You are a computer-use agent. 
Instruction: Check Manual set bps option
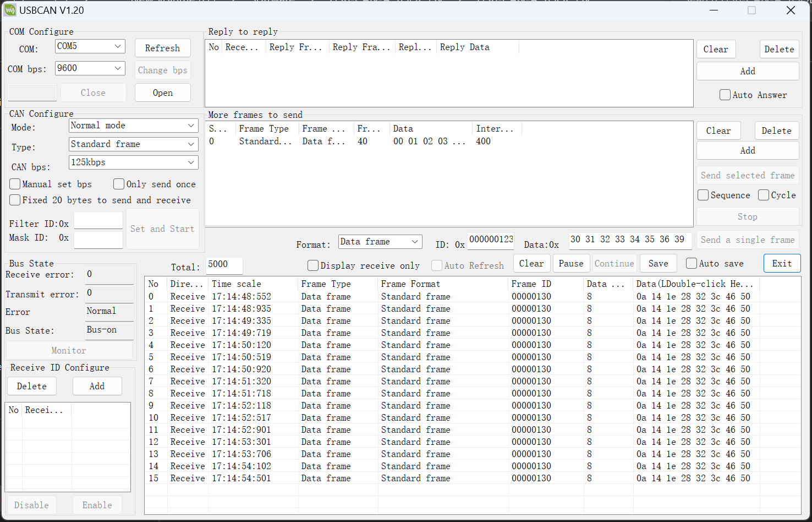(x=15, y=184)
